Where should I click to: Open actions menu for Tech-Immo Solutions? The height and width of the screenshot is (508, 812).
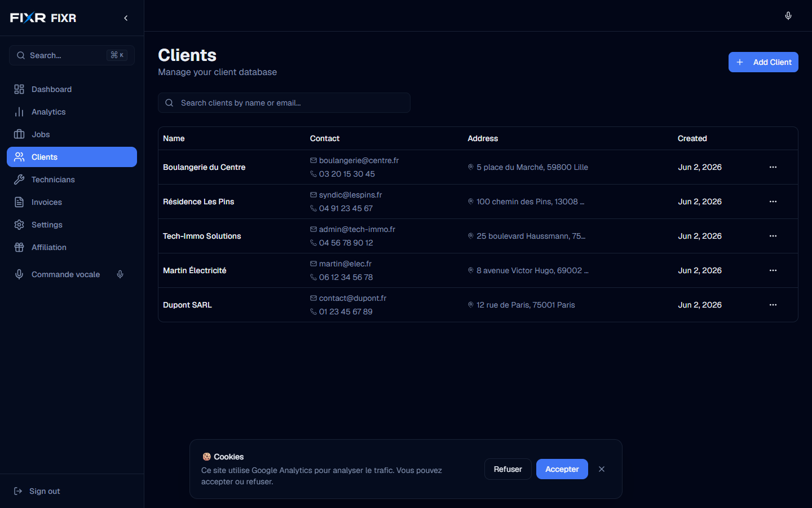[x=773, y=236]
